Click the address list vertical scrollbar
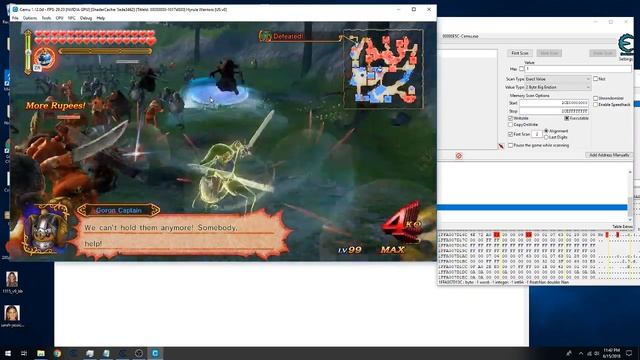Screen dimensions: 640x360 tap(630, 196)
